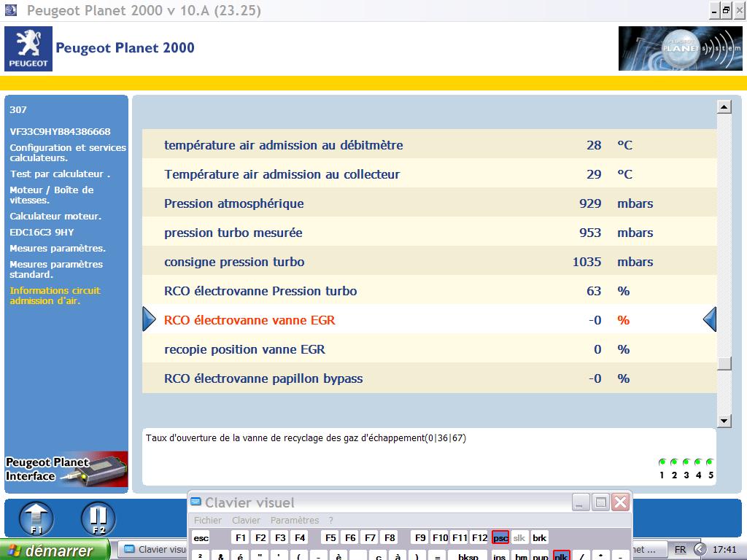
Task: Click brk key on visual keyboard
Action: [x=539, y=537]
